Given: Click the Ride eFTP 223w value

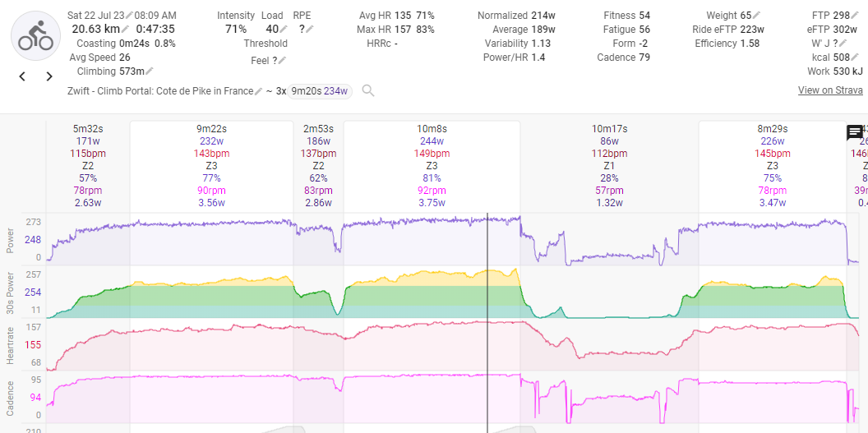Looking at the screenshot, I should [752, 30].
